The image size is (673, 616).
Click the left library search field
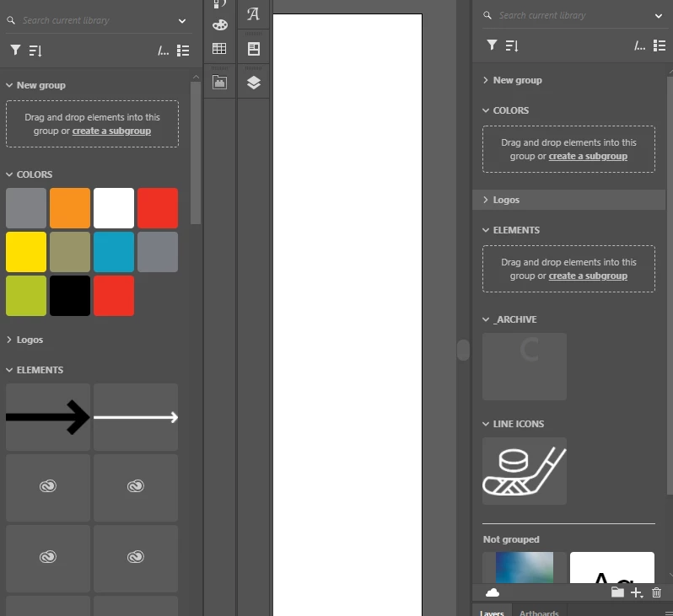point(98,20)
